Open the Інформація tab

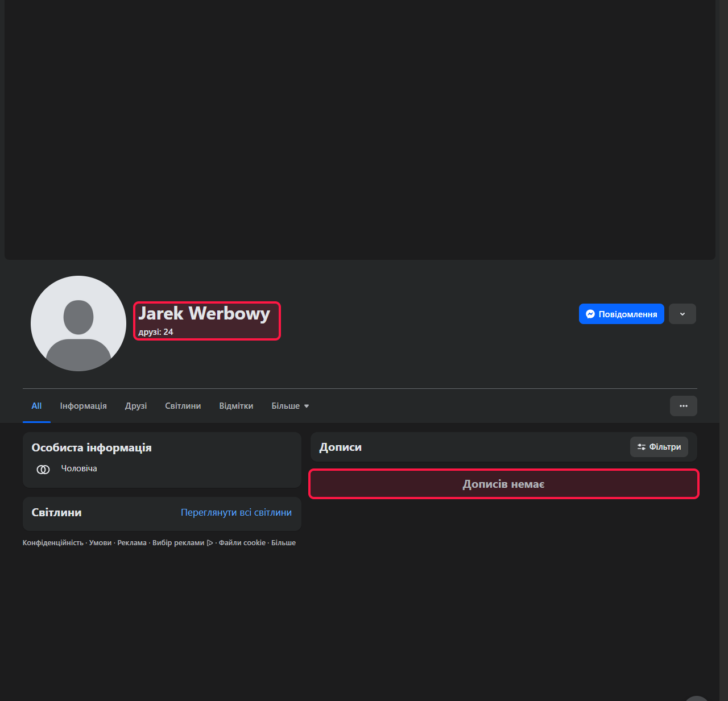(83, 406)
